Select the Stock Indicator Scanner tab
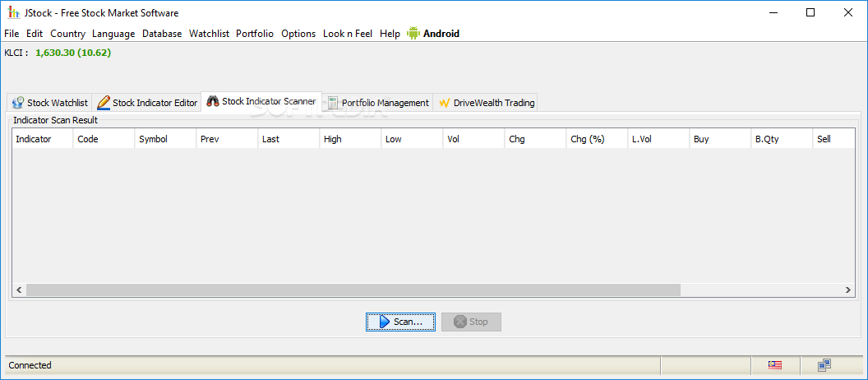 (261, 101)
